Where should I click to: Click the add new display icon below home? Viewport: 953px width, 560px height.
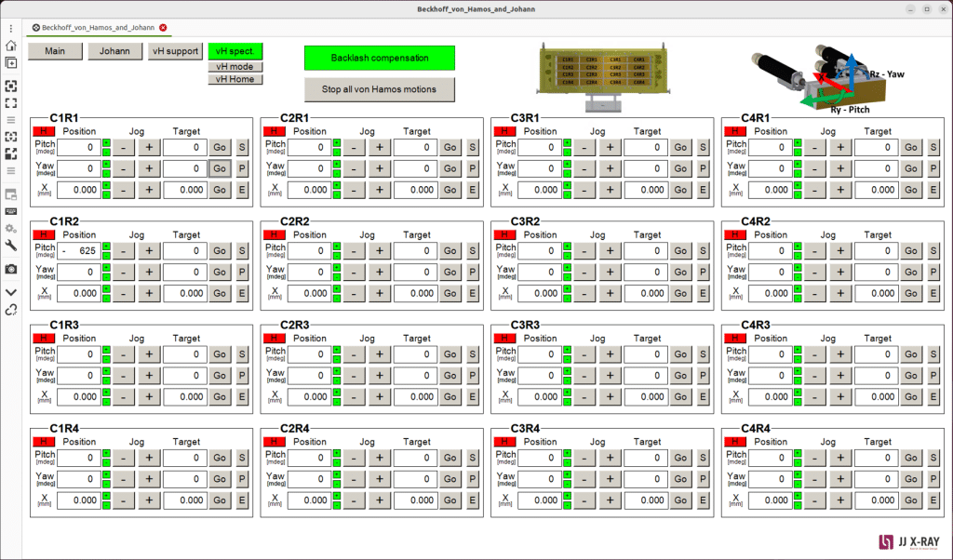coord(11,63)
